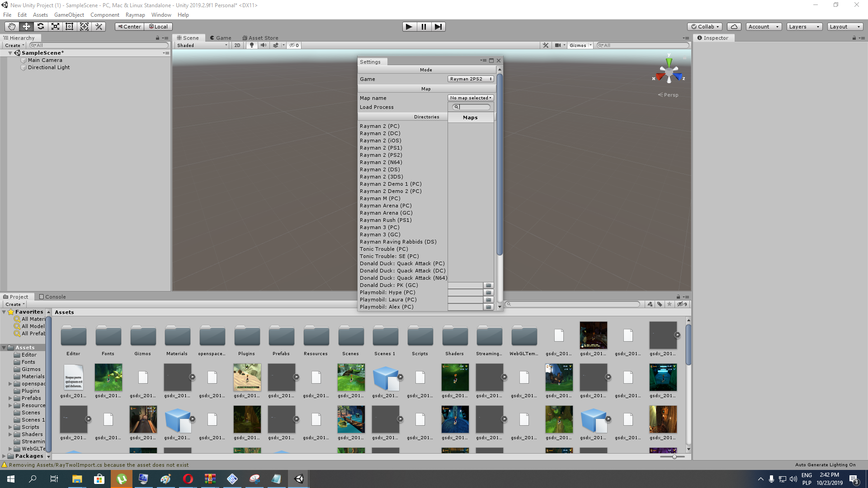Select the Rect transform tool
868x488 pixels.
pyautogui.click(x=70, y=27)
